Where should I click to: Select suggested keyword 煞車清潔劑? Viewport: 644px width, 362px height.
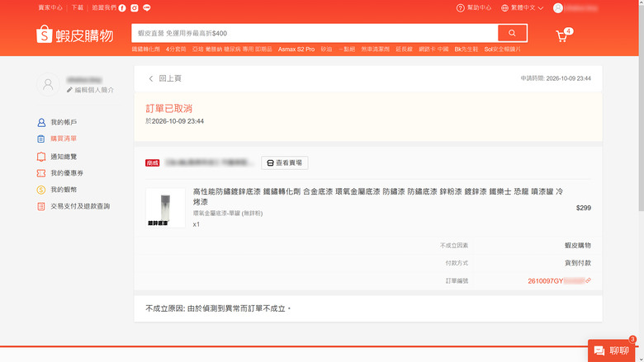point(375,49)
